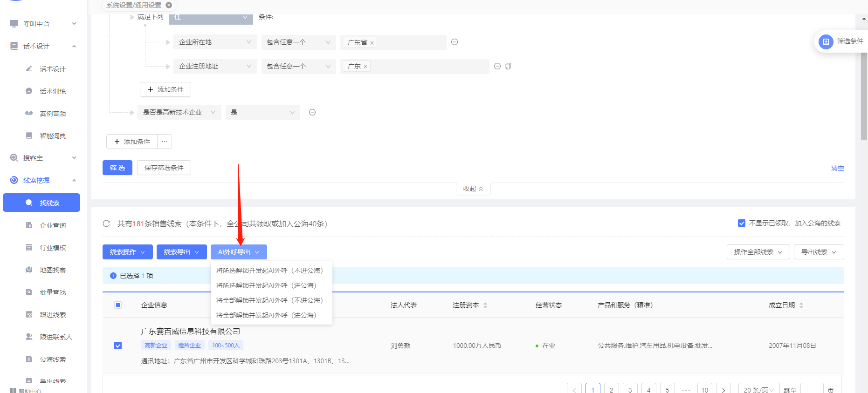868x393 pixels.
Task: Choose 将所选解锁并发起AI外呼（进公海）
Action: click(271, 285)
